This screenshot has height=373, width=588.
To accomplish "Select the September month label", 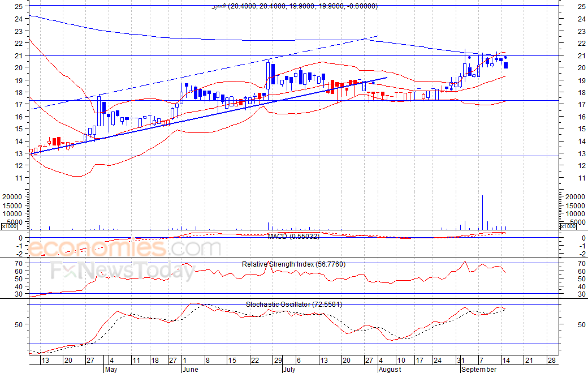I will click(x=479, y=369).
